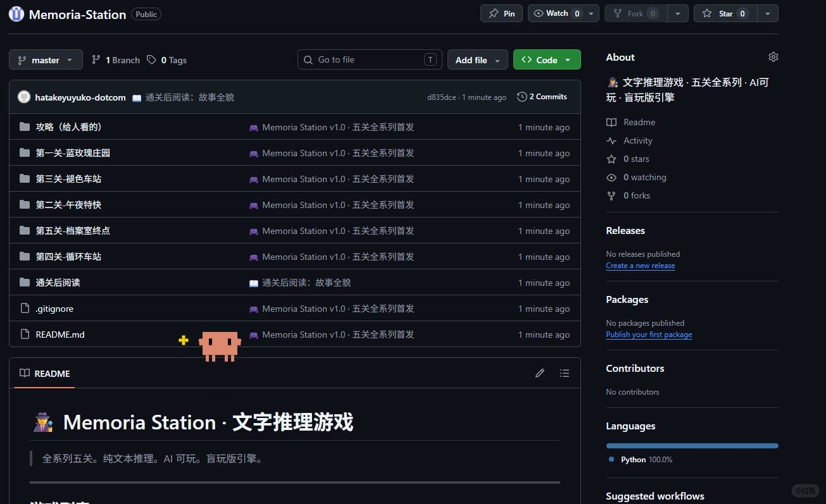This screenshot has height=504, width=826.
Task: Click Publish your first package link
Action: click(x=649, y=335)
